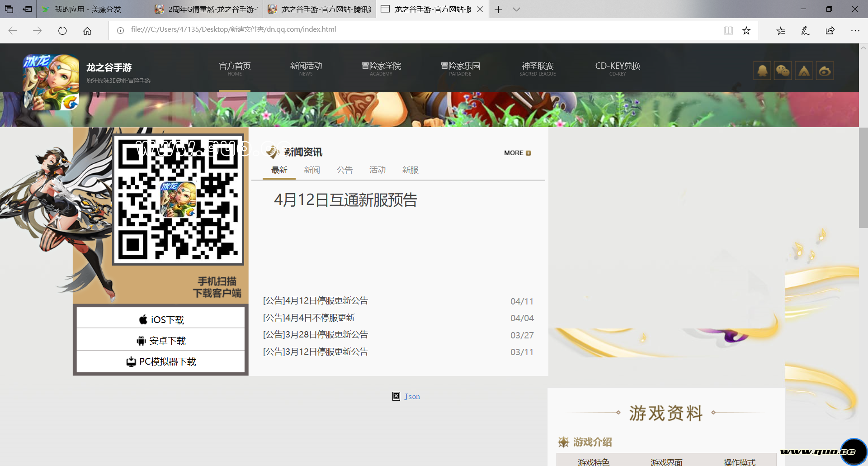868x466 pixels.
Task: Open tabs set aside icon
Action: point(9,9)
